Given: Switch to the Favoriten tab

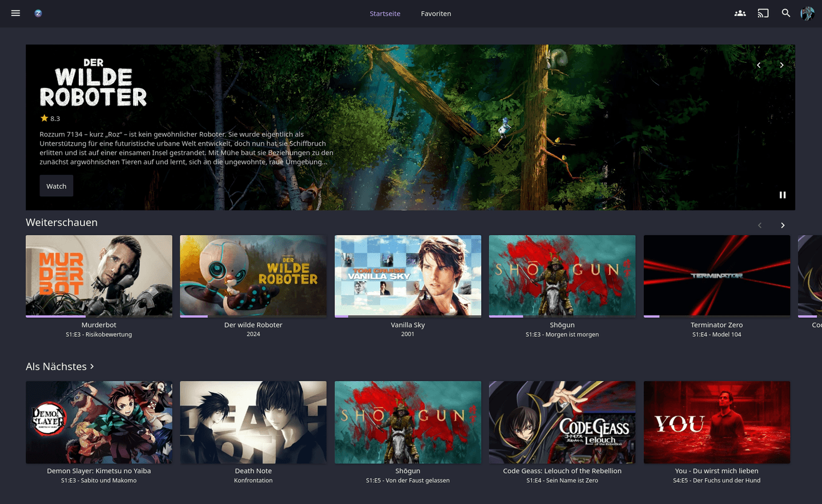Looking at the screenshot, I should pos(436,13).
